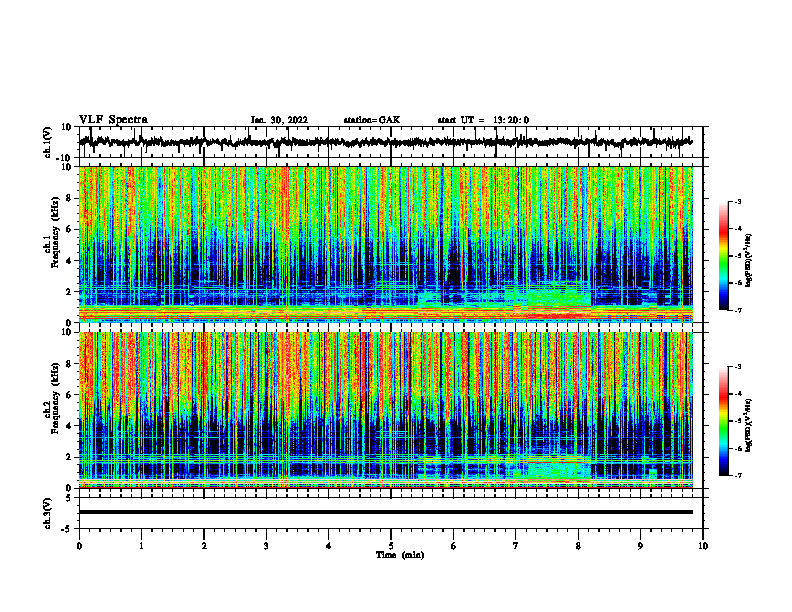Click the ch.2 spectrogram color bar

pyautogui.click(x=723, y=421)
